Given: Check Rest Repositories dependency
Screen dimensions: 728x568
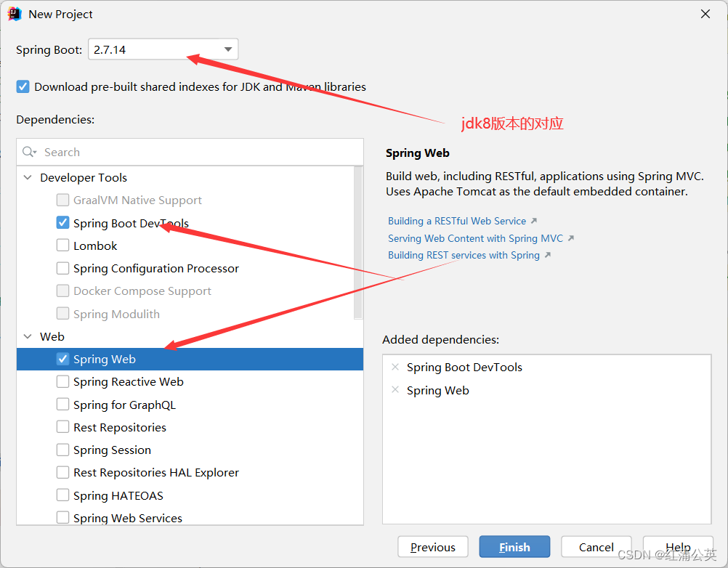Looking at the screenshot, I should (62, 426).
